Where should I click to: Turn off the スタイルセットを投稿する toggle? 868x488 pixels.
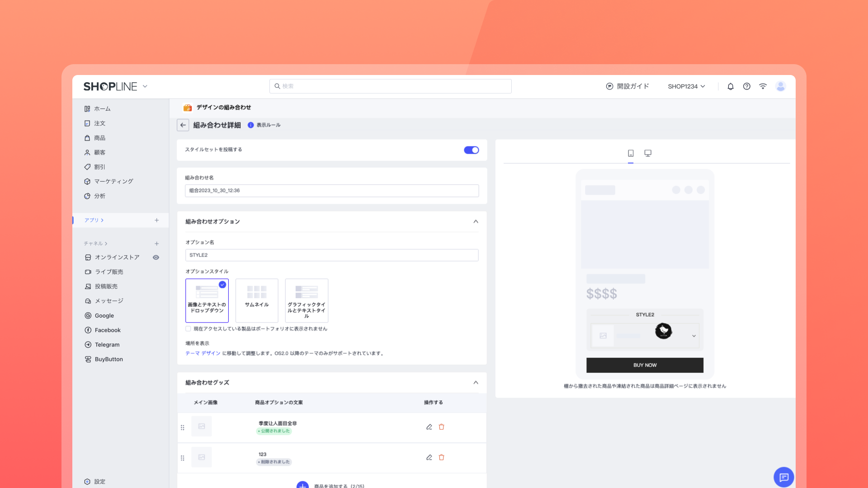click(471, 150)
